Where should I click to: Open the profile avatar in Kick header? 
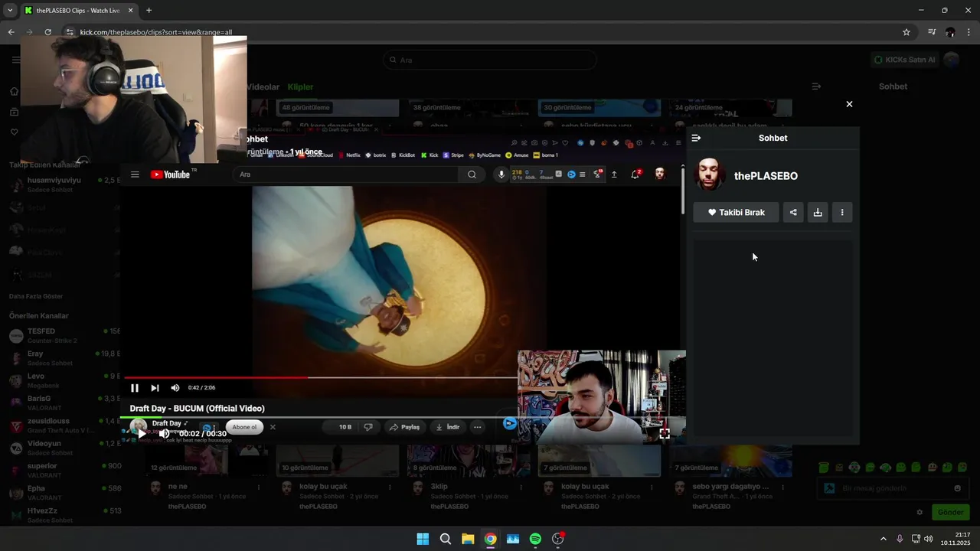951,60
